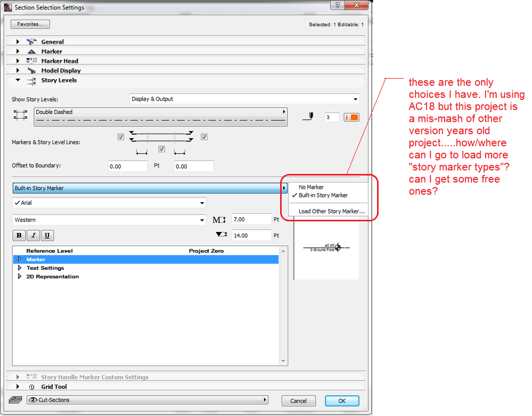Screen dimensions: 532x416
Task: Click the pen number field showing 3
Action: pyautogui.click(x=332, y=118)
